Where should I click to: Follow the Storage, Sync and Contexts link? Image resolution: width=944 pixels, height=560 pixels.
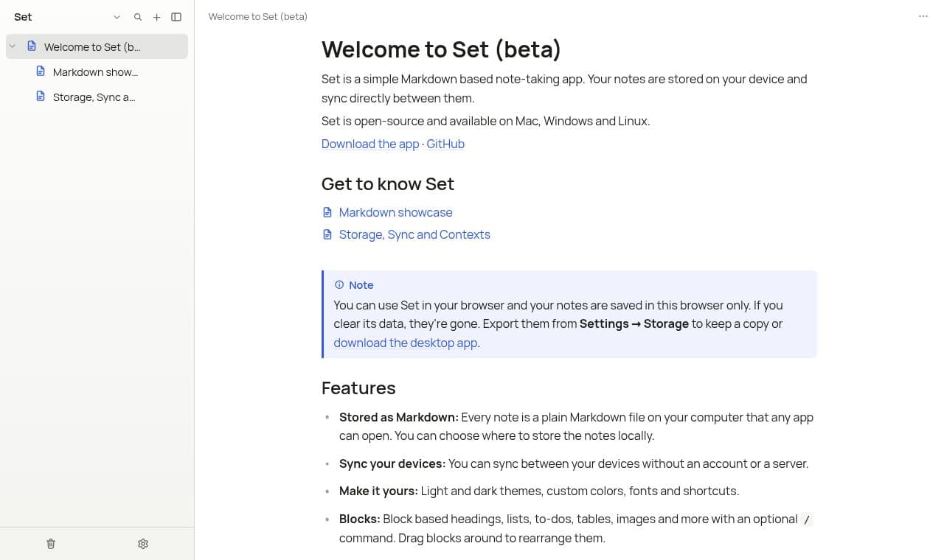(x=414, y=234)
